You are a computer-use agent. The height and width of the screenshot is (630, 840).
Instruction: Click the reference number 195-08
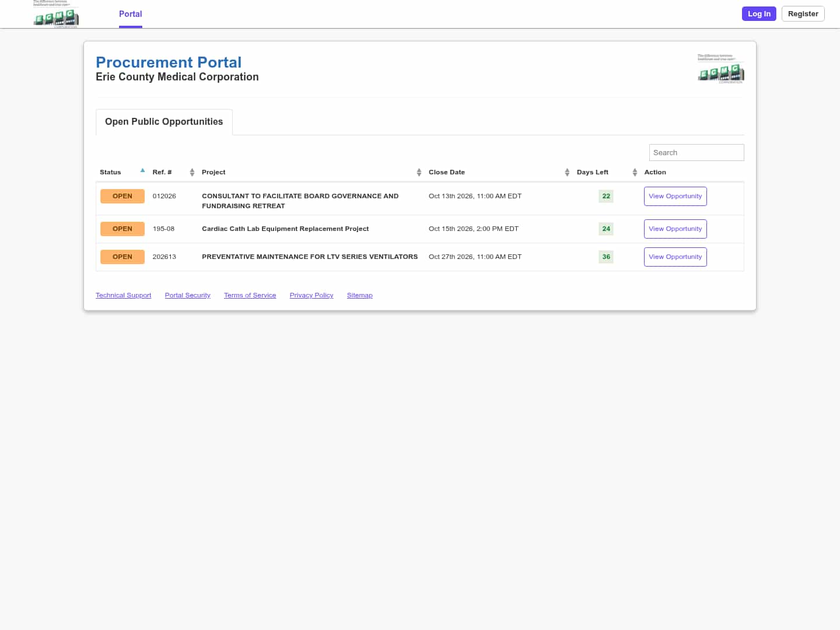pos(163,229)
